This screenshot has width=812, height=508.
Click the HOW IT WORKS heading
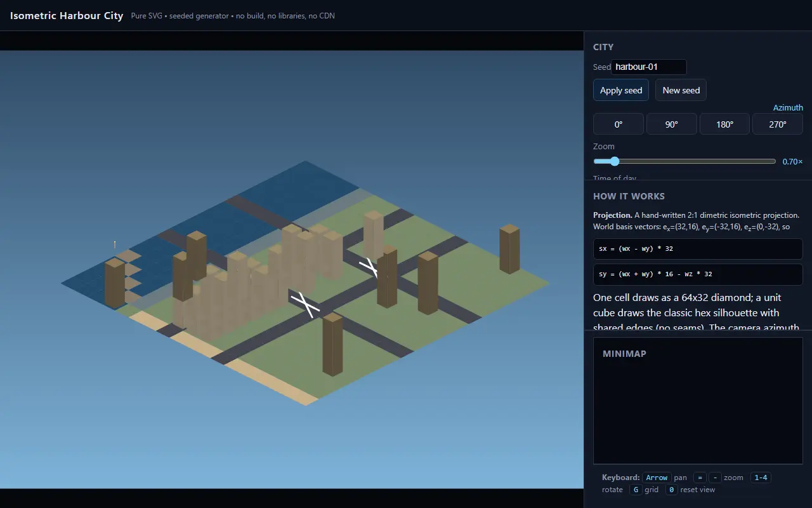(x=629, y=196)
